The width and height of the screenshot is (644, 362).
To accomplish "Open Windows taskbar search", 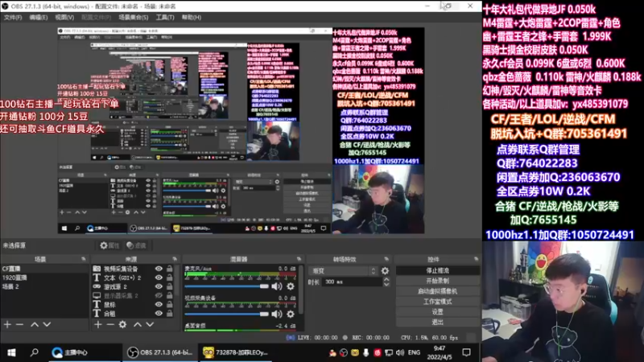I will click(34, 352).
